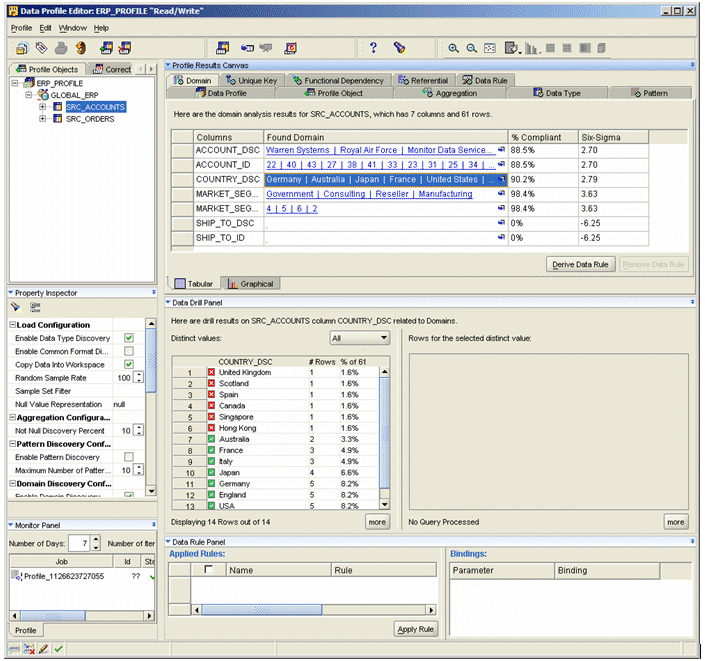Expand the SRC_ACCOUNTS tree node
Viewport: 705px width, 661px height.
(43, 106)
